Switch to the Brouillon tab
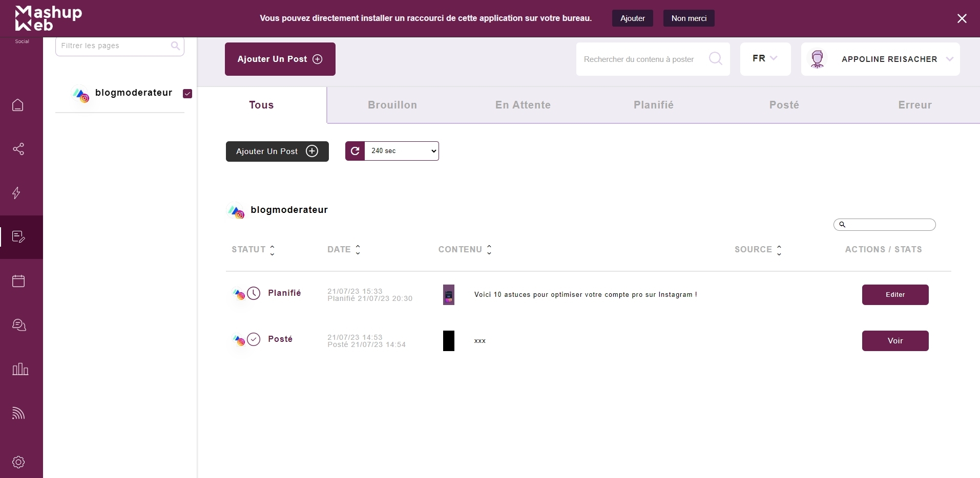The image size is (980, 478). (x=392, y=105)
